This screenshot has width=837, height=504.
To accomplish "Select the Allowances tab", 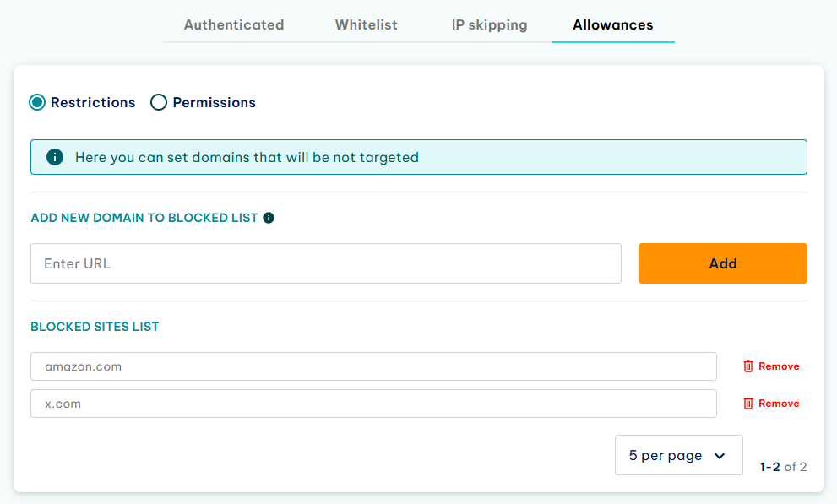I will pyautogui.click(x=613, y=25).
